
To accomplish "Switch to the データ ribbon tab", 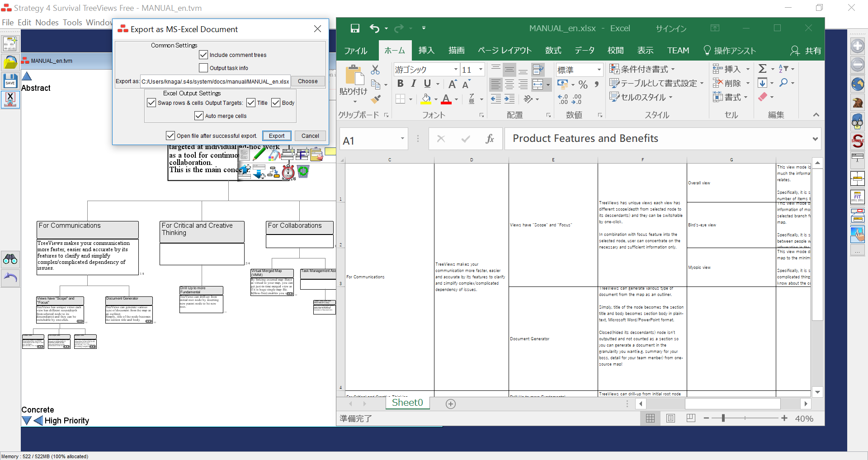I will (585, 51).
